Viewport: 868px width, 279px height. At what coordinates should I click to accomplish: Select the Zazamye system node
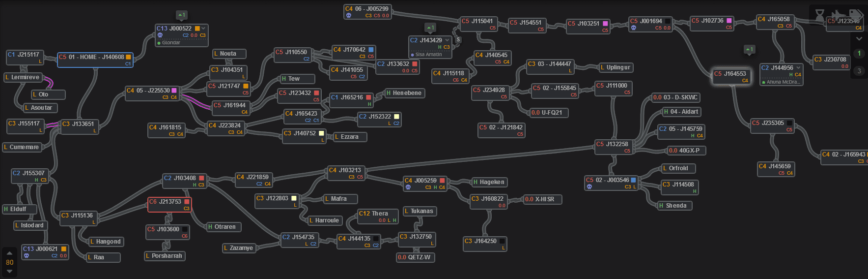pyautogui.click(x=239, y=248)
